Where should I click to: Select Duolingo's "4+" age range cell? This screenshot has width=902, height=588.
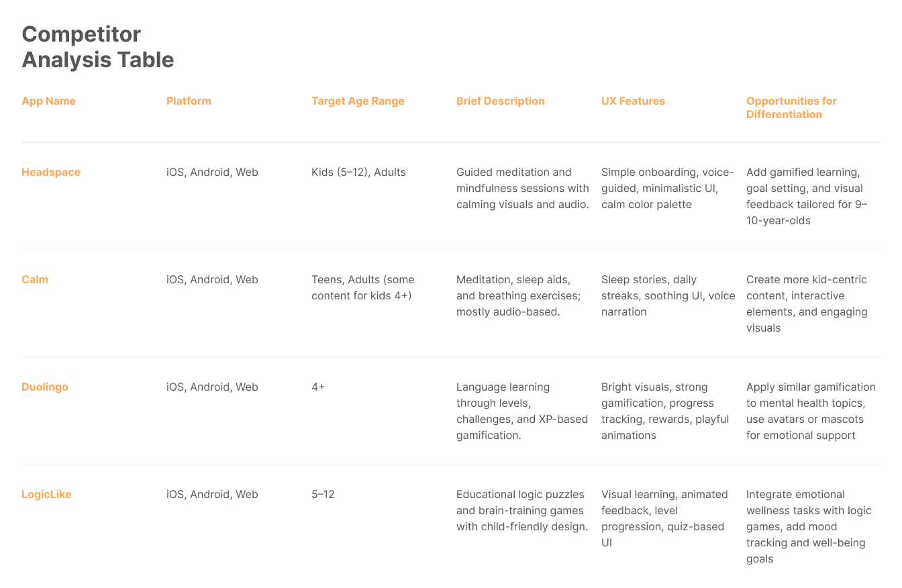pos(318,387)
